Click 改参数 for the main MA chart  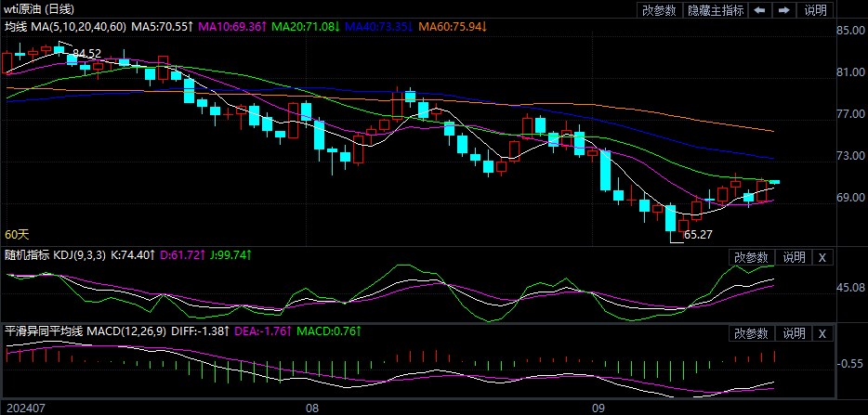click(x=659, y=10)
